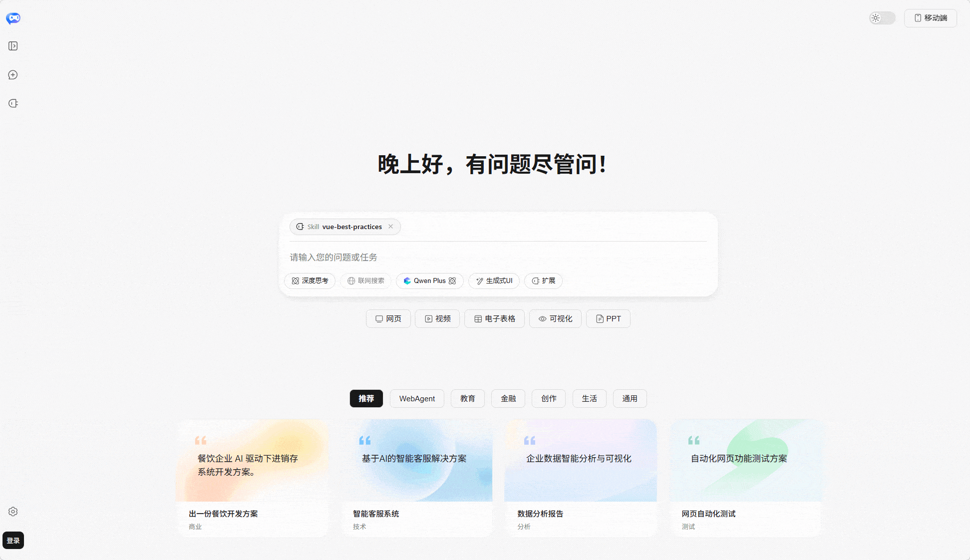The image size is (970, 560).
Task: Toggle 生成式UI option
Action: click(494, 281)
